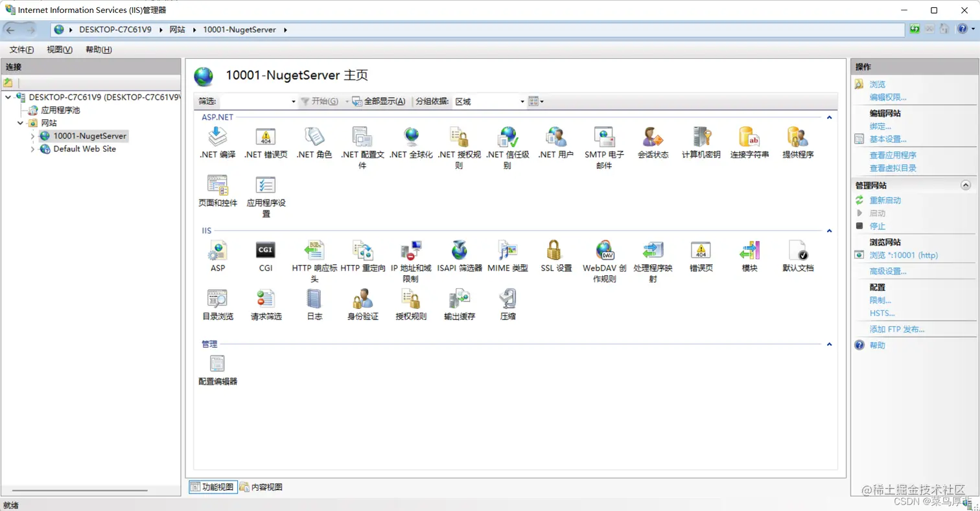The image size is (980, 511).
Task: Open the 压缩 feature icon
Action: click(x=507, y=299)
